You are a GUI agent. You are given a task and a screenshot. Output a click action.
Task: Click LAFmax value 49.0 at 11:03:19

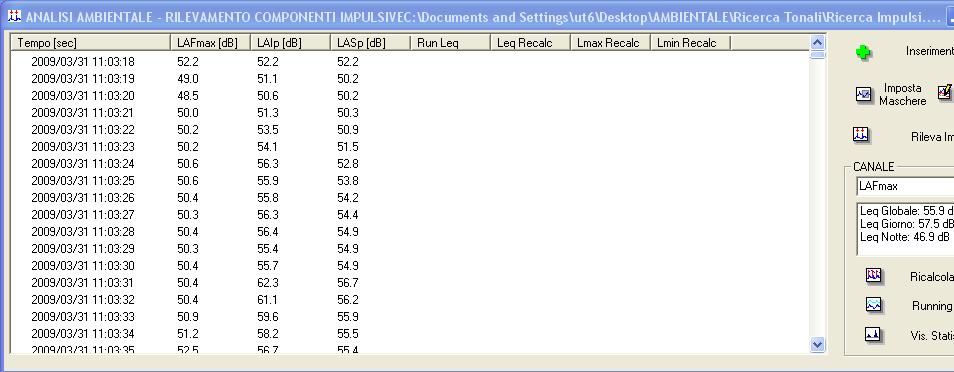pyautogui.click(x=188, y=79)
